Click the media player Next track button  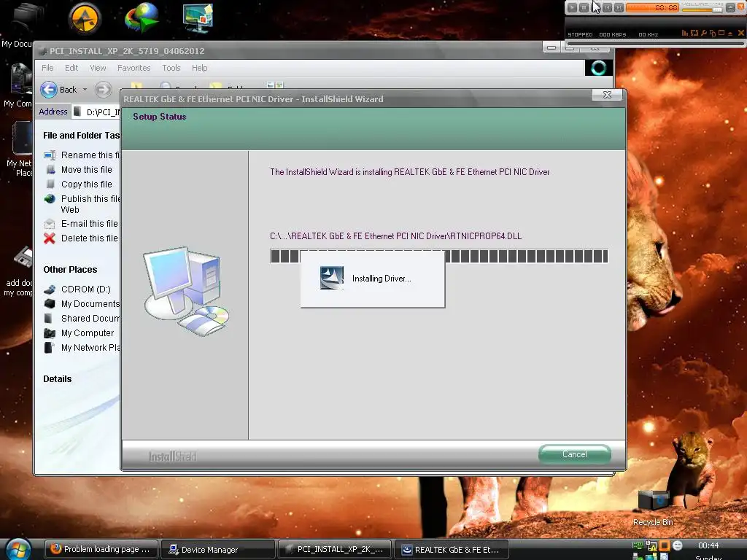[x=619, y=7]
